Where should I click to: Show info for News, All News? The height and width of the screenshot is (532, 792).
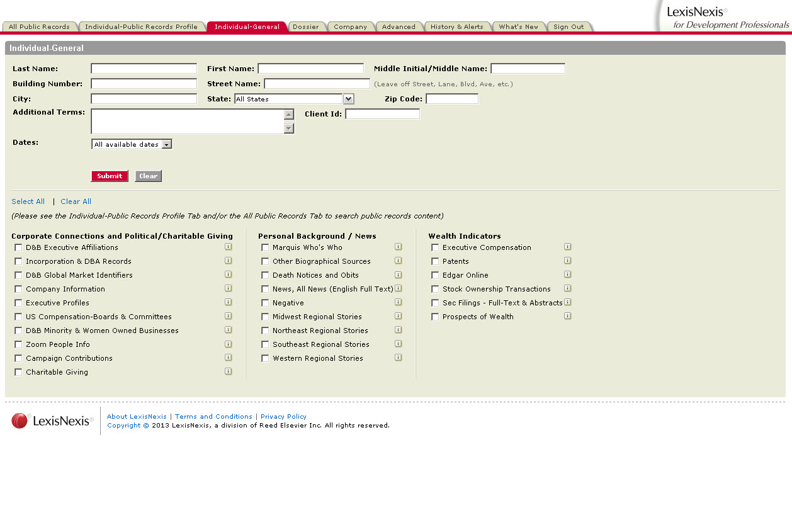tap(398, 288)
